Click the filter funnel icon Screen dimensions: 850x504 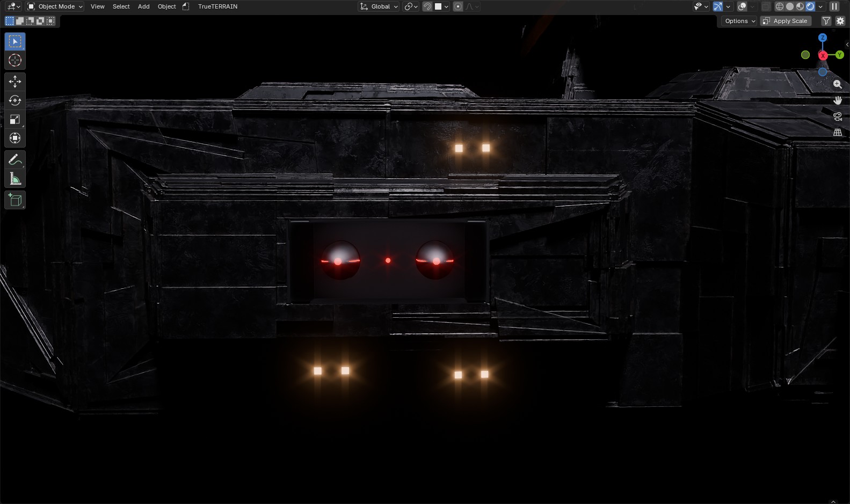pyautogui.click(x=826, y=21)
